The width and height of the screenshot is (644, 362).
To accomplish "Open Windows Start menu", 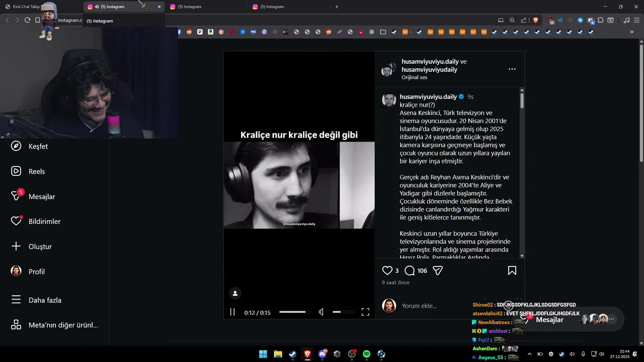I will 263,354.
